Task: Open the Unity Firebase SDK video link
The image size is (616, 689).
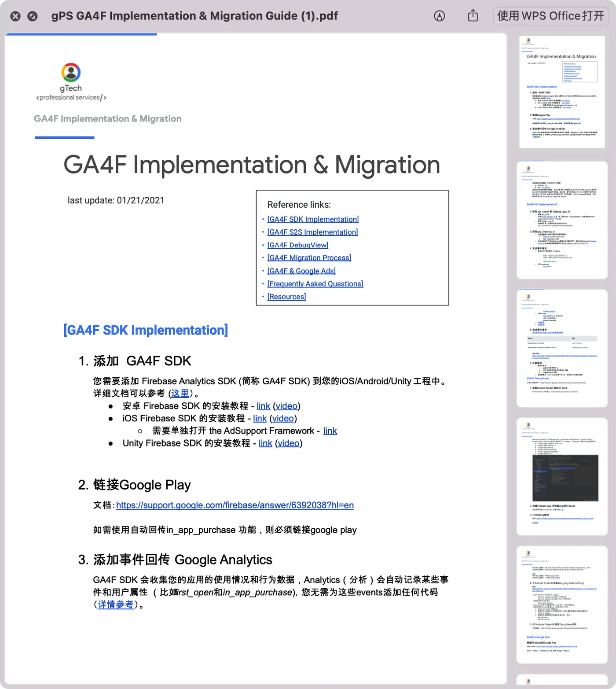Action: [x=289, y=443]
